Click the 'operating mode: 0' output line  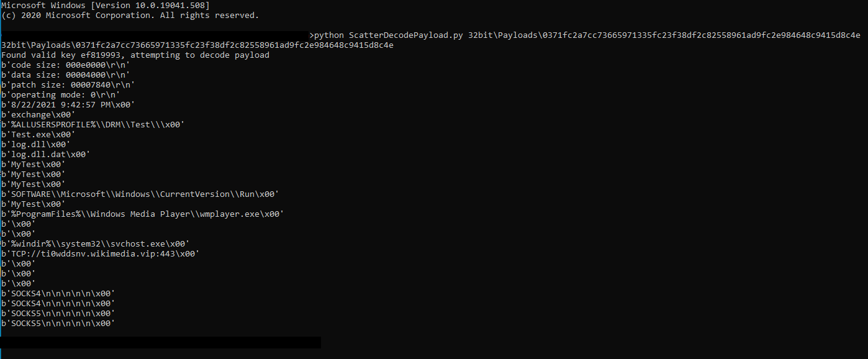pyautogui.click(x=60, y=95)
